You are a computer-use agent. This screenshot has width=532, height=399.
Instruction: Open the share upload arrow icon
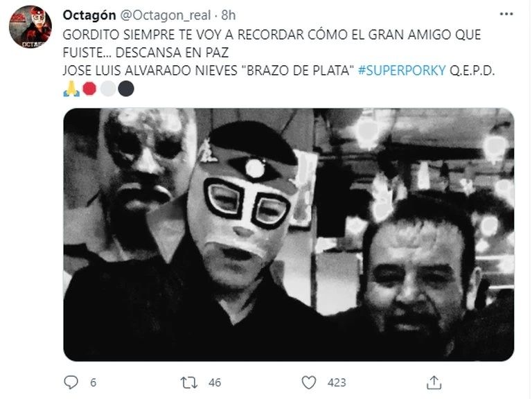point(434,382)
